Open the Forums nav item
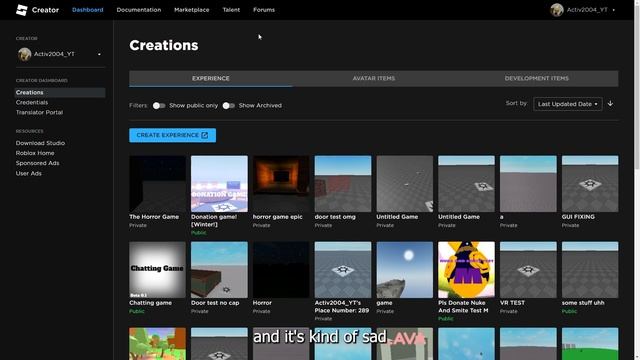Viewport: 640px width, 360px height. point(264,10)
